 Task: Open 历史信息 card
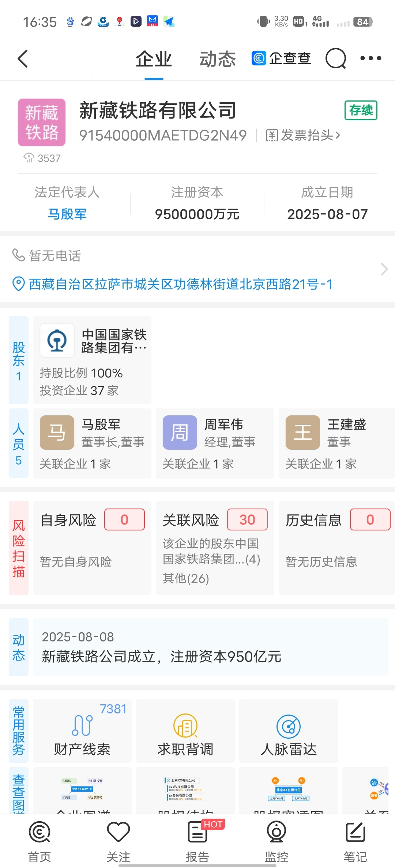point(337,548)
